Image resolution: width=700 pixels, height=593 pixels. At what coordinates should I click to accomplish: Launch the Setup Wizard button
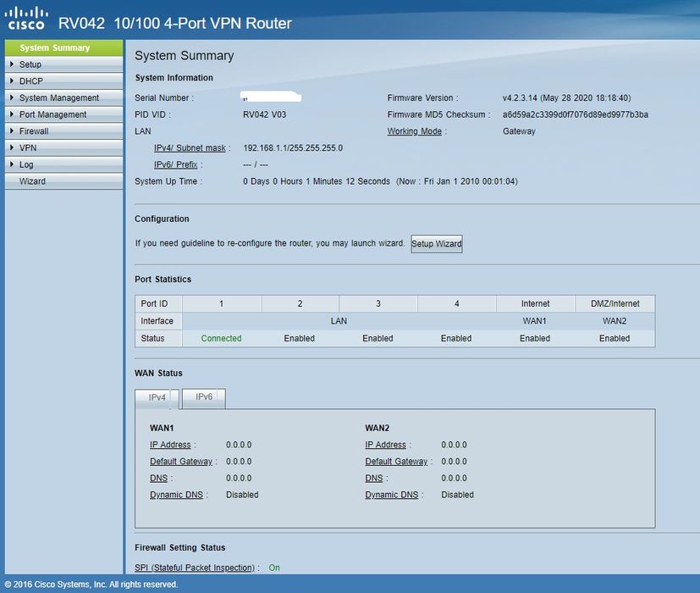[x=437, y=243]
